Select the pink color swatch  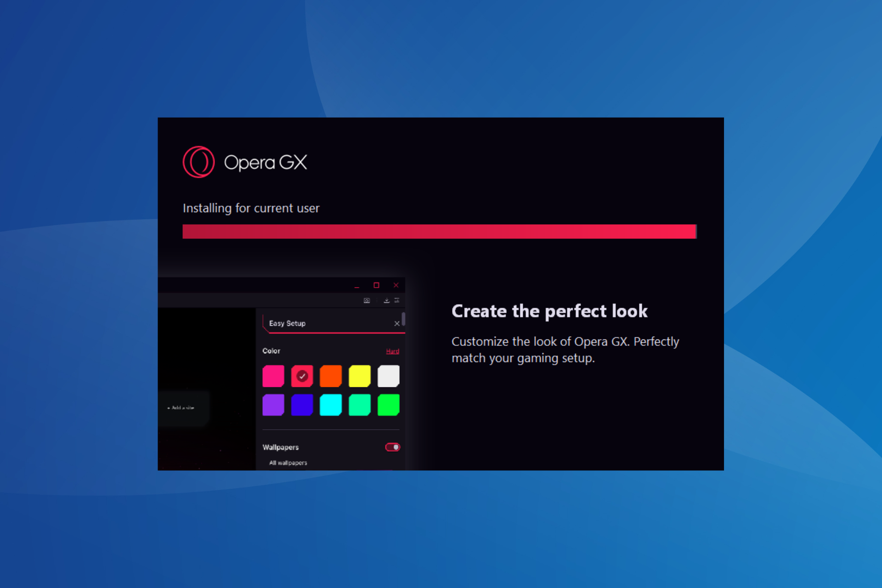click(x=272, y=376)
